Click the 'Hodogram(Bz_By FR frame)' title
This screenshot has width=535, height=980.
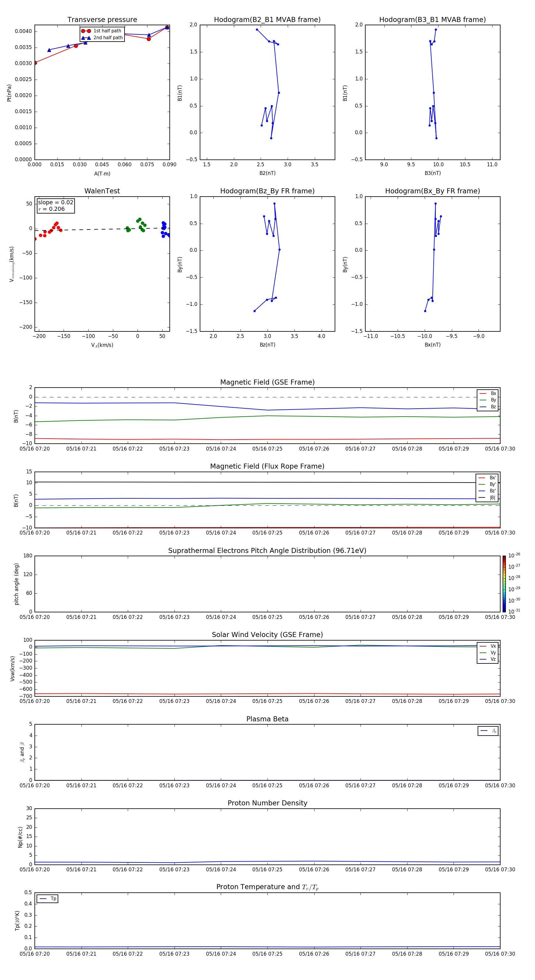pos(267,191)
